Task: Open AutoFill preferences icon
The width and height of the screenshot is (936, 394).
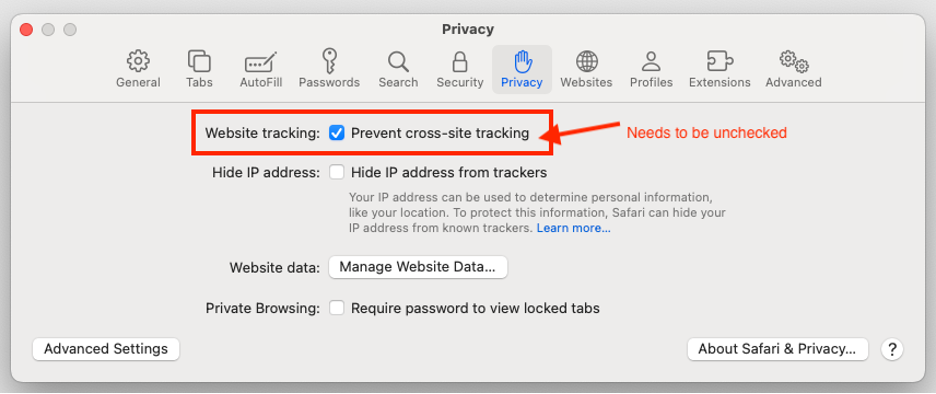Action: [x=261, y=62]
